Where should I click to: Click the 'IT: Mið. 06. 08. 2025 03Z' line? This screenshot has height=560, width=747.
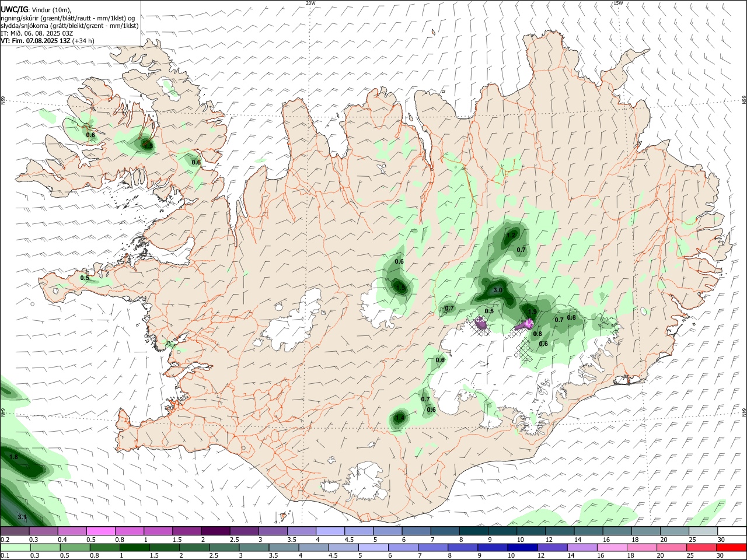(x=37, y=33)
